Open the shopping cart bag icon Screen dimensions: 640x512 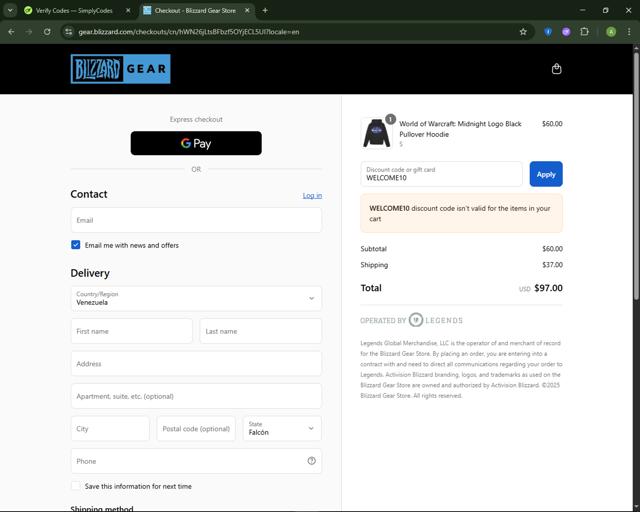point(556,69)
